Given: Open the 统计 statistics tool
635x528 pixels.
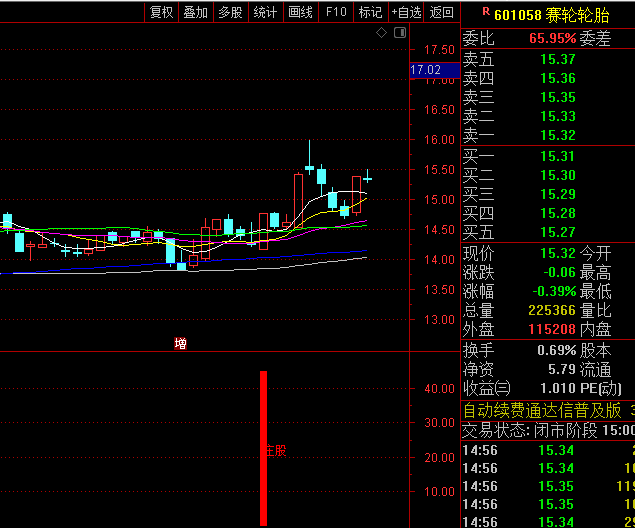Looking at the screenshot, I should click(x=265, y=12).
